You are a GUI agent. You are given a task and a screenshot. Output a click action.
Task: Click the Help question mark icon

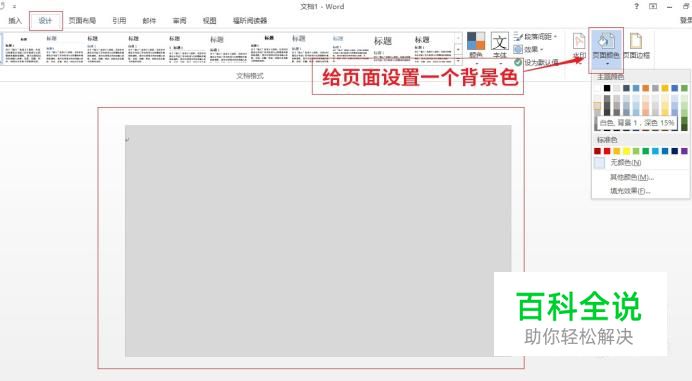pyautogui.click(x=636, y=7)
